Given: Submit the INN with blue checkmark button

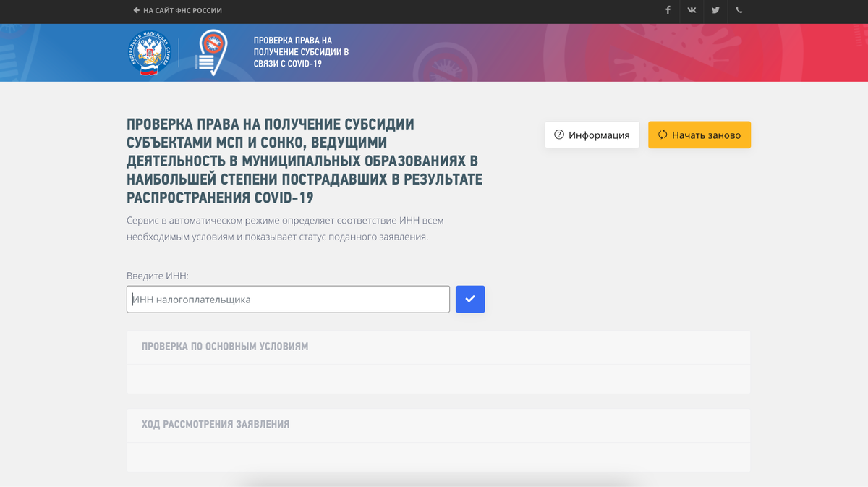Looking at the screenshot, I should click(x=470, y=299).
